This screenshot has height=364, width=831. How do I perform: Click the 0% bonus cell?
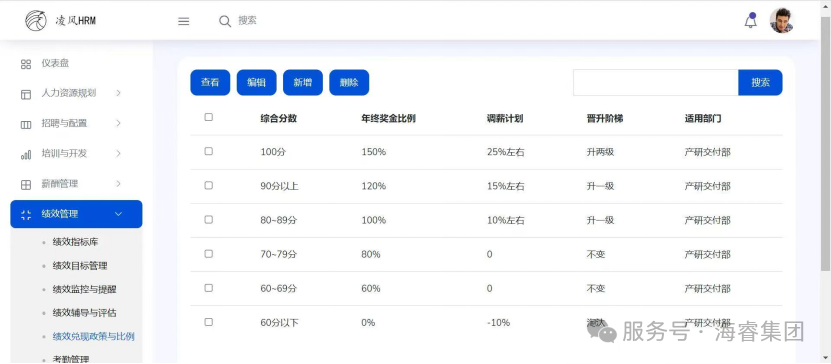368,323
